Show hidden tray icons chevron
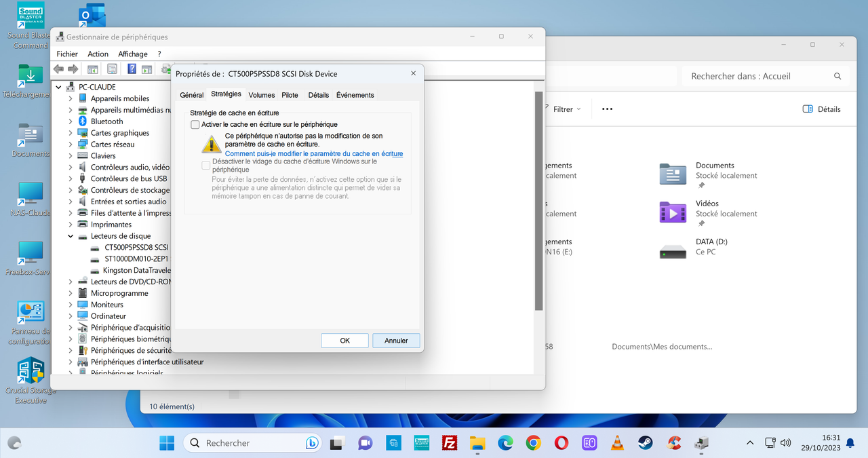Screen dimensions: 868x458 point(750,443)
